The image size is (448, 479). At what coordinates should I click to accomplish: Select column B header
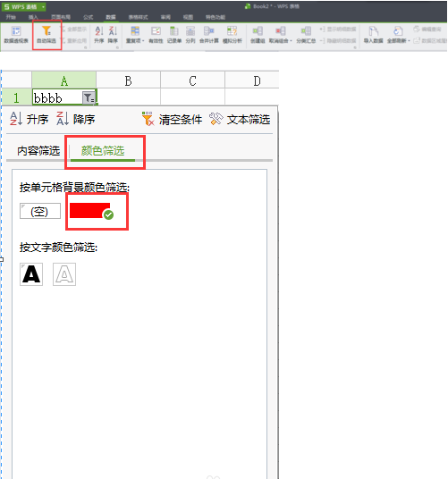[x=129, y=80]
